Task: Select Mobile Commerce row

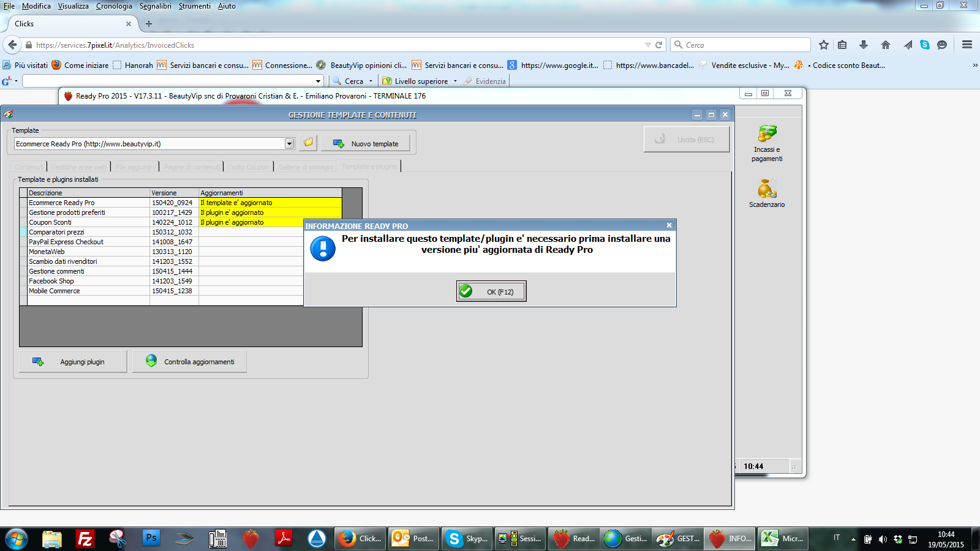Action: (x=162, y=291)
